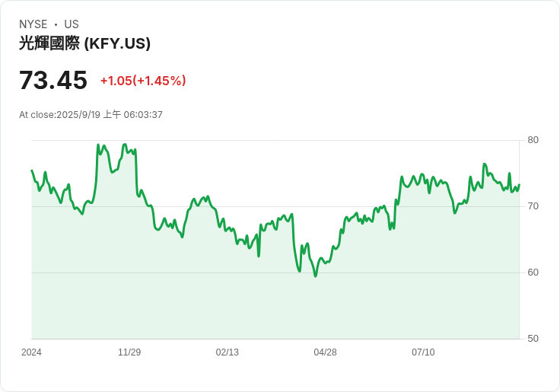Screen dimensions: 560x392
Task: Click the stock title 光輝國際 (KFY.US)
Action: [x=84, y=43]
